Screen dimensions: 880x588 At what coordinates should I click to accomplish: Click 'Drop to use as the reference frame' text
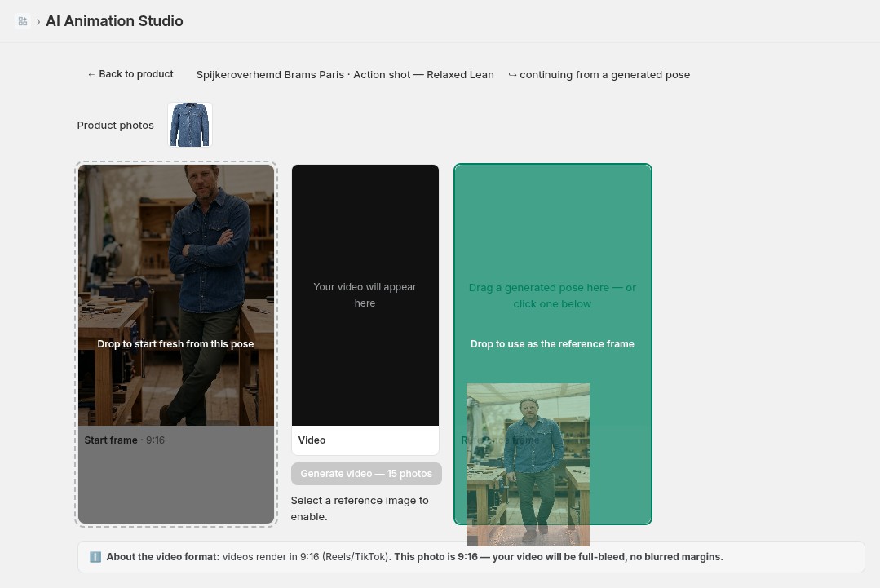coord(552,344)
